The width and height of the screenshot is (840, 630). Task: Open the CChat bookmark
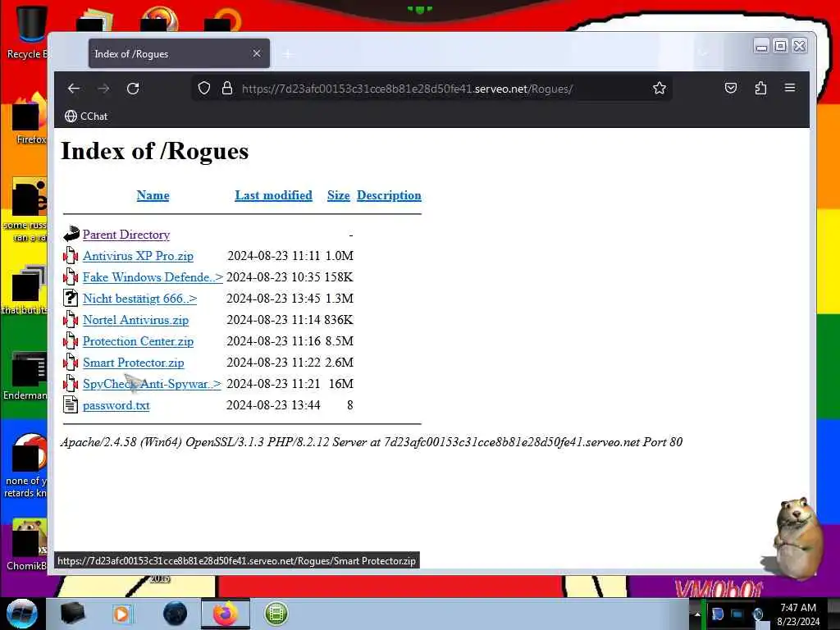coord(86,116)
